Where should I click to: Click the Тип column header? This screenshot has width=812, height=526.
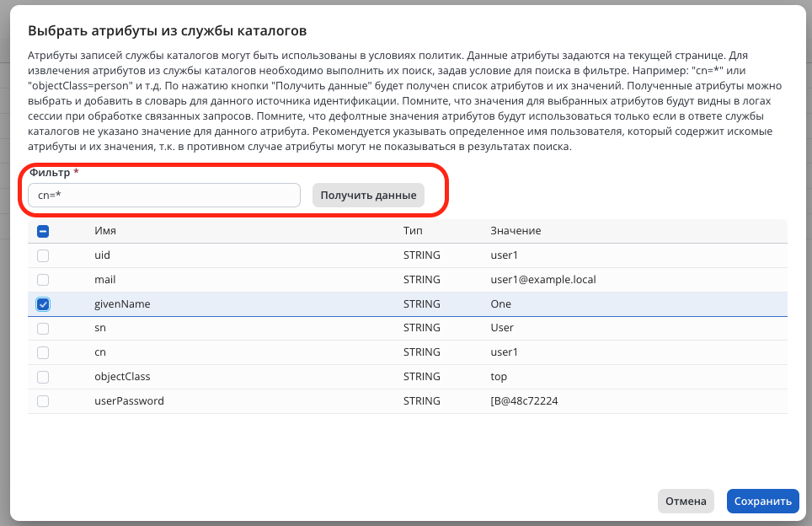[x=413, y=231]
